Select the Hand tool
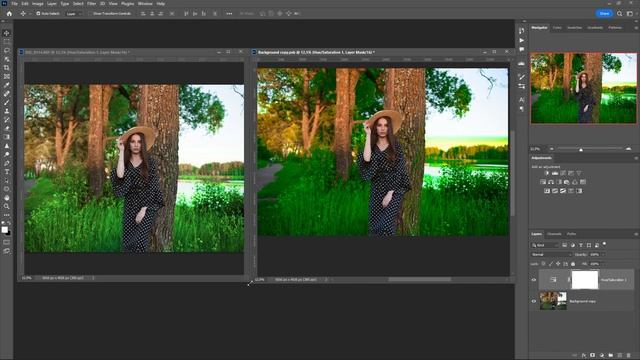640x360 pixels. tap(7, 198)
